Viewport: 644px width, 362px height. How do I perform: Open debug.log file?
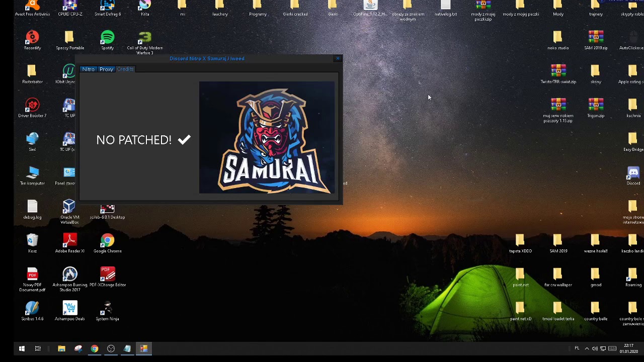32,210
